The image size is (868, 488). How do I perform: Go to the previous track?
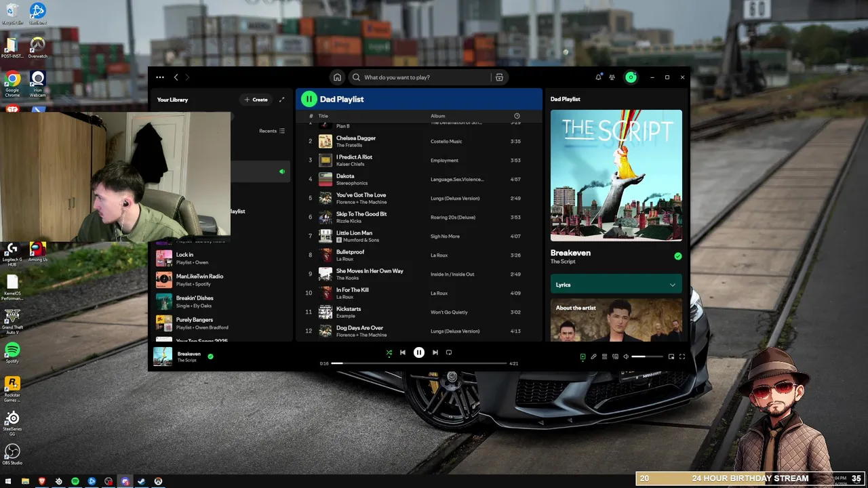click(x=403, y=352)
